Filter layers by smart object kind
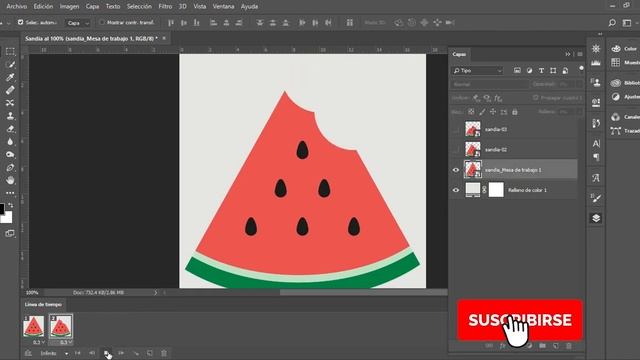 tap(565, 71)
